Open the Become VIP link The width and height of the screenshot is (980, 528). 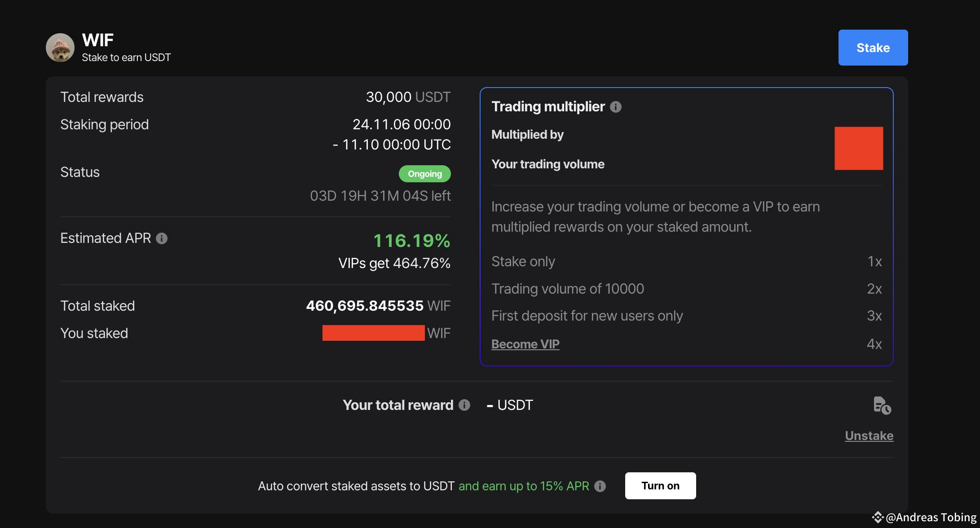[x=525, y=344]
